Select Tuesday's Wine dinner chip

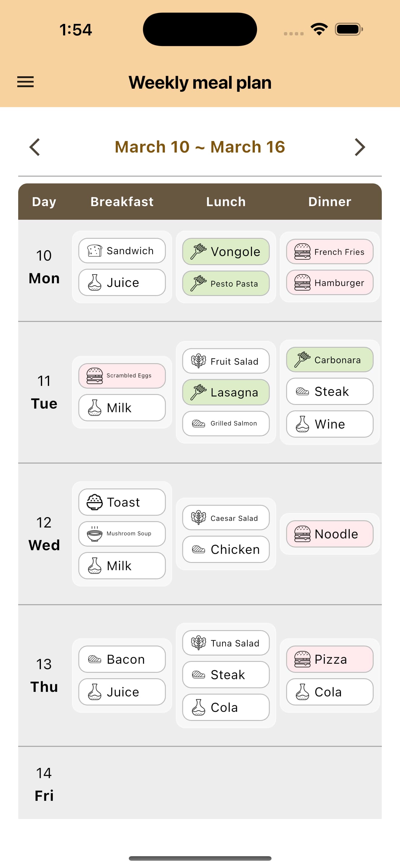[x=329, y=424]
